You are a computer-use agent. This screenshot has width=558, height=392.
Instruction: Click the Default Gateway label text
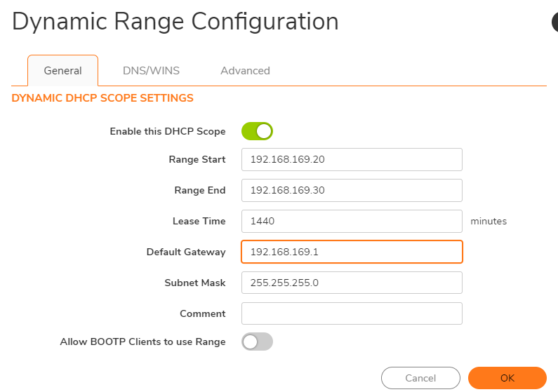tap(186, 252)
